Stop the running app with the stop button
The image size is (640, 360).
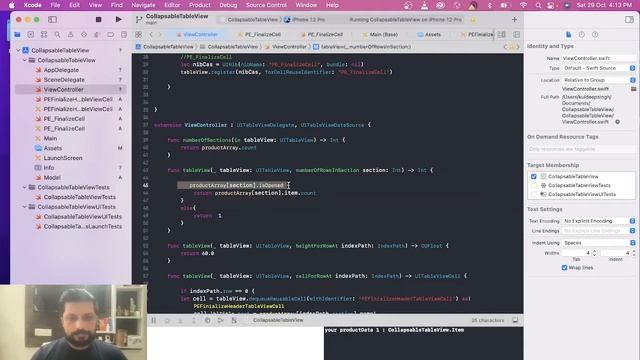[x=98, y=19]
